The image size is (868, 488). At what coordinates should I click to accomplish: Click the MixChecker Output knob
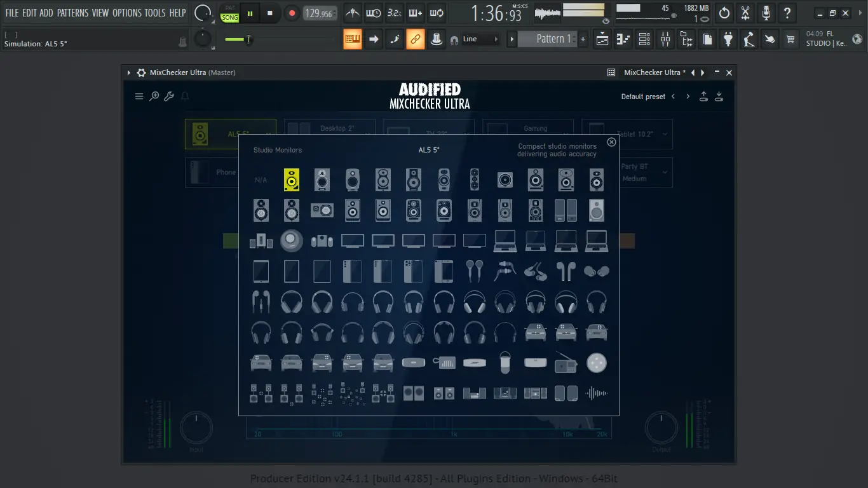661,428
